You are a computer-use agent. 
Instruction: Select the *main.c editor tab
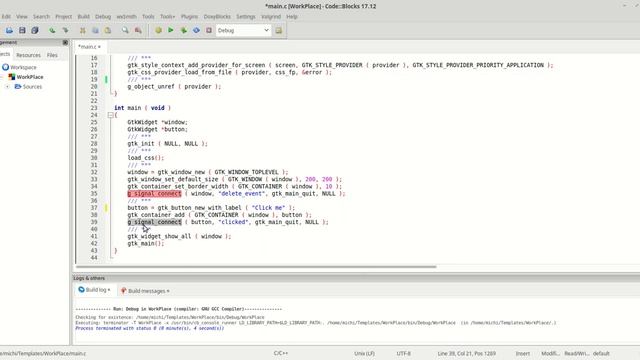click(89, 47)
